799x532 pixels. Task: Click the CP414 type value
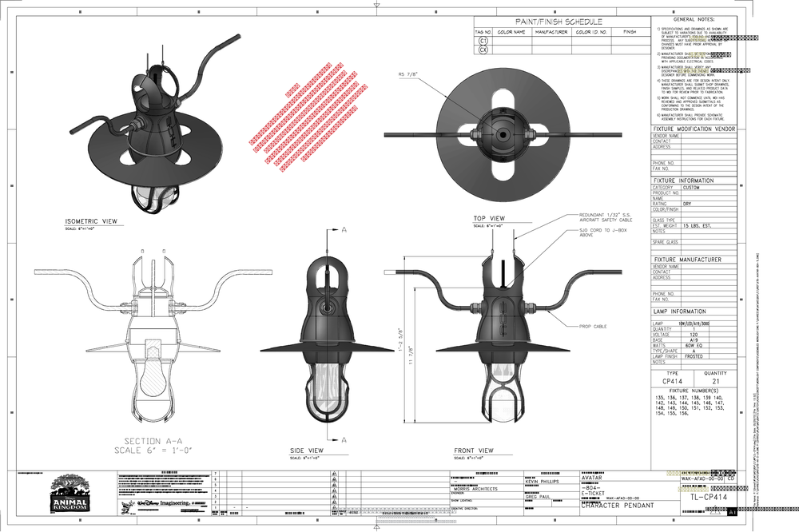pos(672,381)
